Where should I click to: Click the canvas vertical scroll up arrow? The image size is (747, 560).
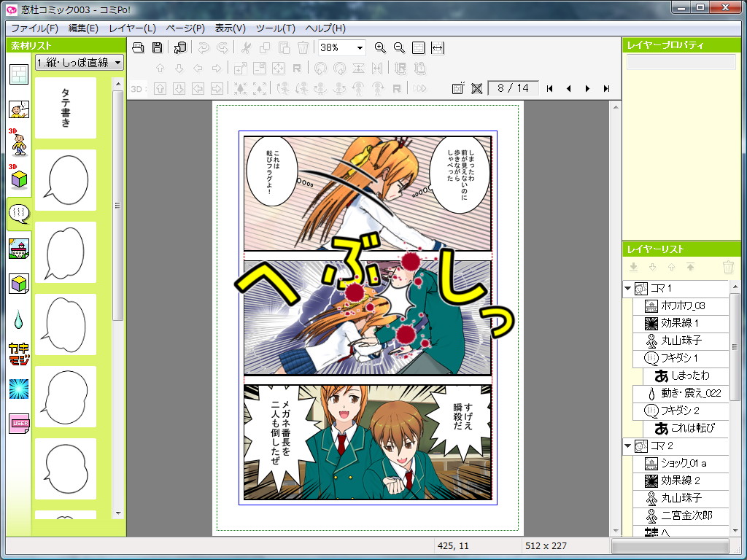(x=616, y=108)
